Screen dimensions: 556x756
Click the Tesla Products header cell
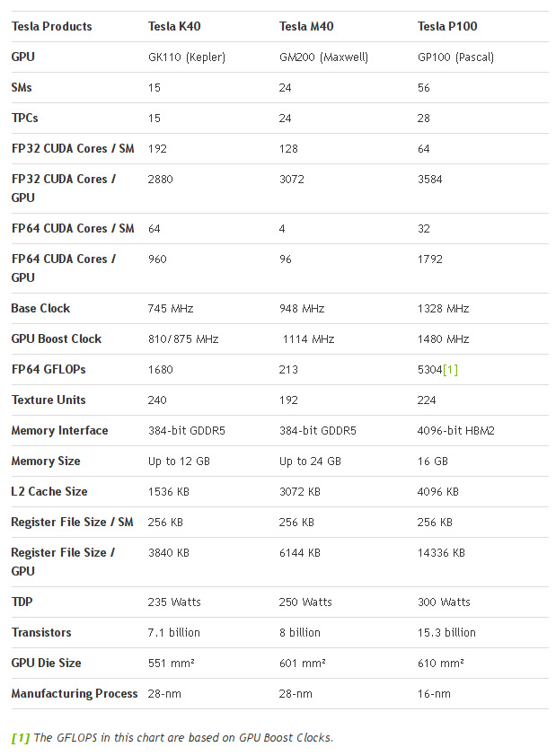click(51, 27)
